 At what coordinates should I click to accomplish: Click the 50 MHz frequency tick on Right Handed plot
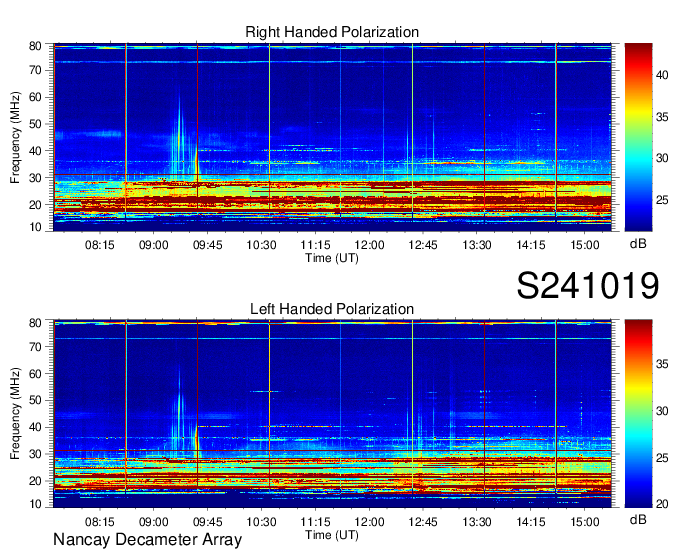[x=35, y=124]
